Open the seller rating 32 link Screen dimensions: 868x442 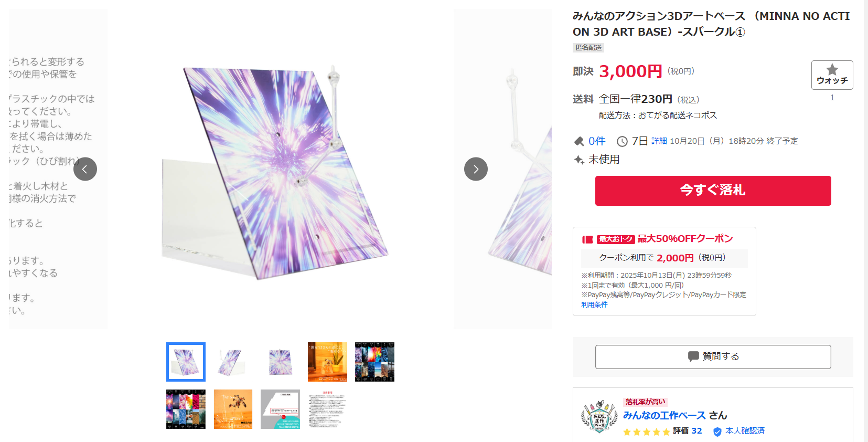pos(696,431)
